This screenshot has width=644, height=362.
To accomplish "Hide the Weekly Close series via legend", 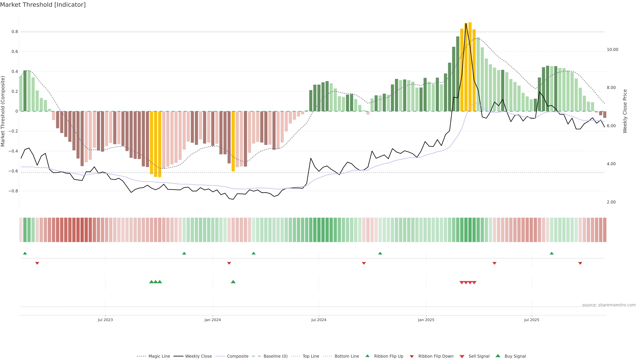I will pos(198,356).
